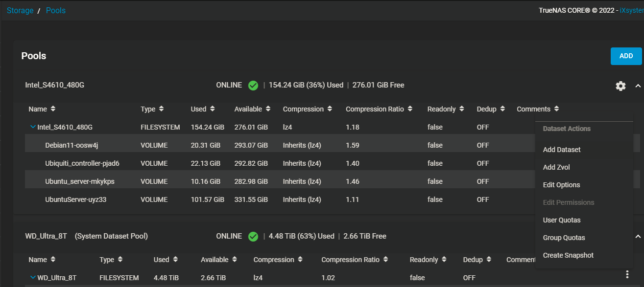Click the ADD pool button
644x287 pixels.
pyautogui.click(x=626, y=56)
